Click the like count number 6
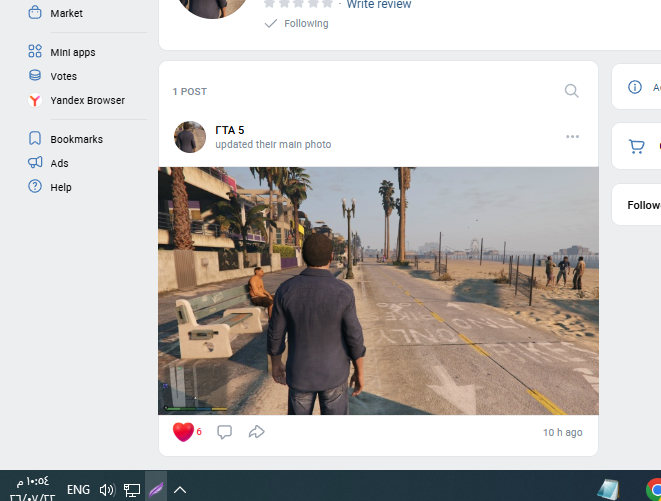This screenshot has height=501, width=661. [199, 432]
